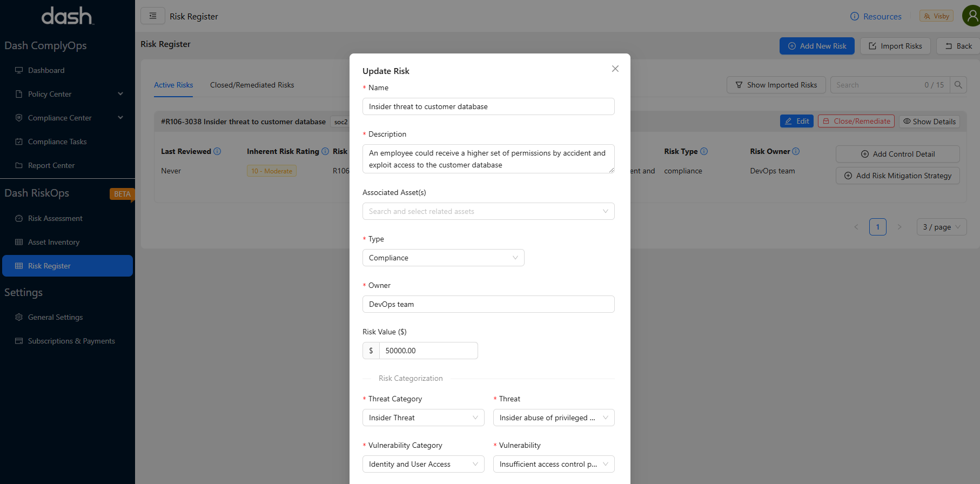
Task: Click the user profile avatar icon
Action: click(x=971, y=16)
